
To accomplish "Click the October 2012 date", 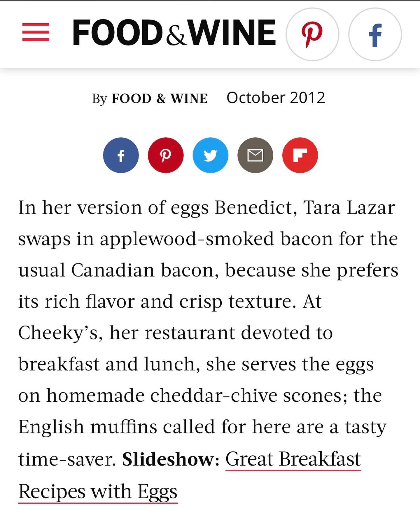I will 276,98.
